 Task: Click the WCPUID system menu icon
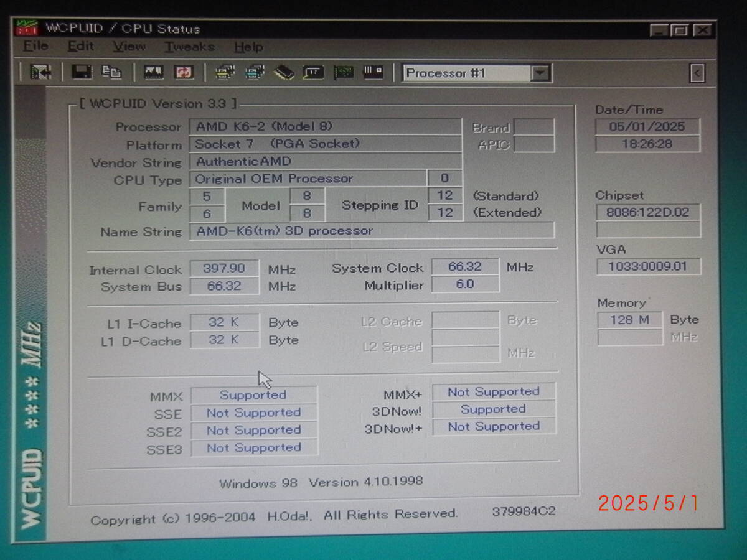26,28
